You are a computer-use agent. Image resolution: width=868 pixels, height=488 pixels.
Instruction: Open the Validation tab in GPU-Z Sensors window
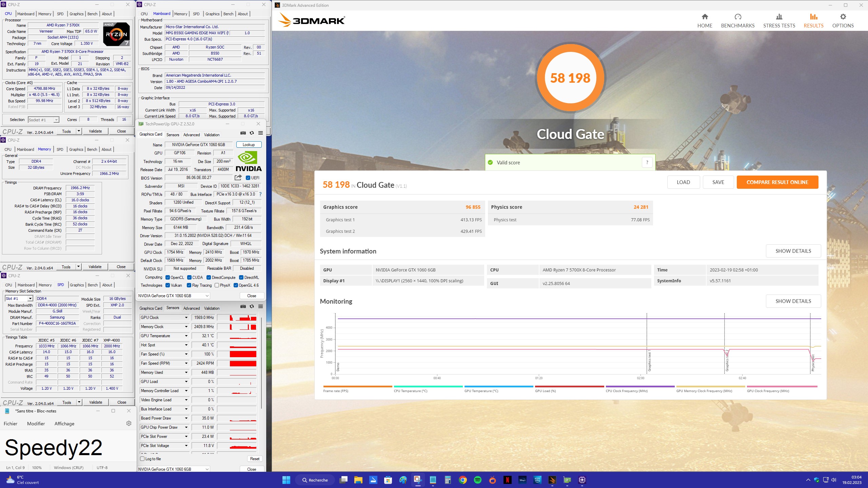tap(212, 308)
